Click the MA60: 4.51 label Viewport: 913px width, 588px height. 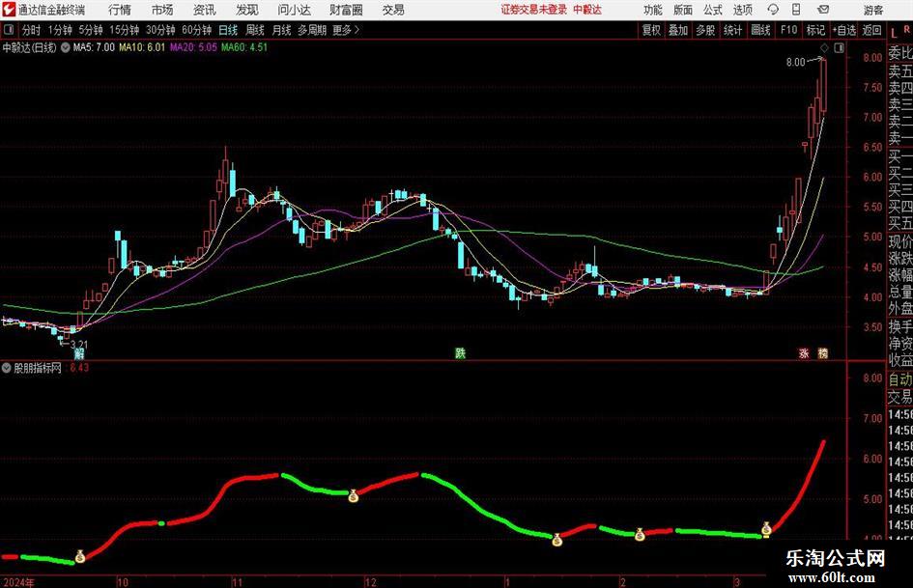point(244,47)
